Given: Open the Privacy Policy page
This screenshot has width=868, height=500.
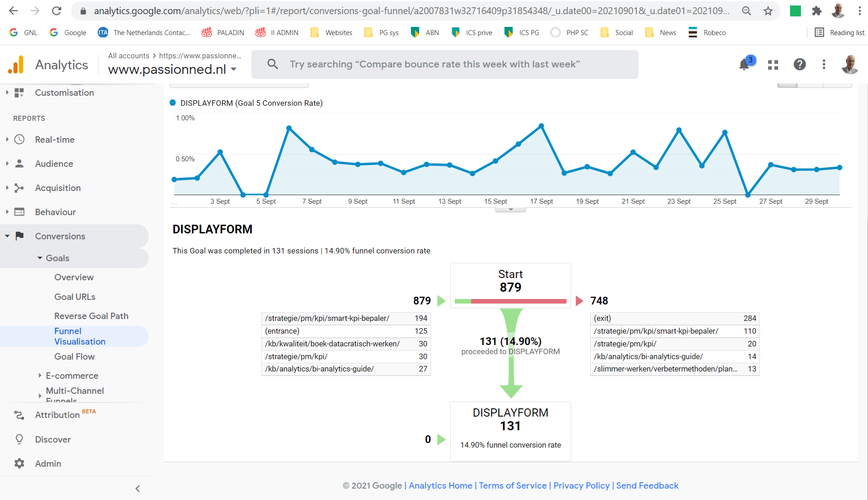Looking at the screenshot, I should click(x=581, y=485).
